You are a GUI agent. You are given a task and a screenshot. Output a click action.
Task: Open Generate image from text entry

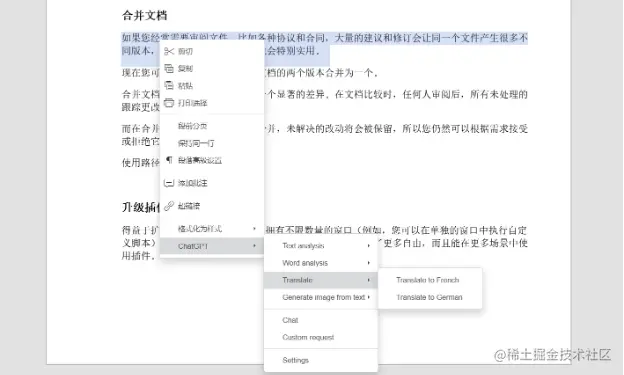pyautogui.click(x=321, y=297)
